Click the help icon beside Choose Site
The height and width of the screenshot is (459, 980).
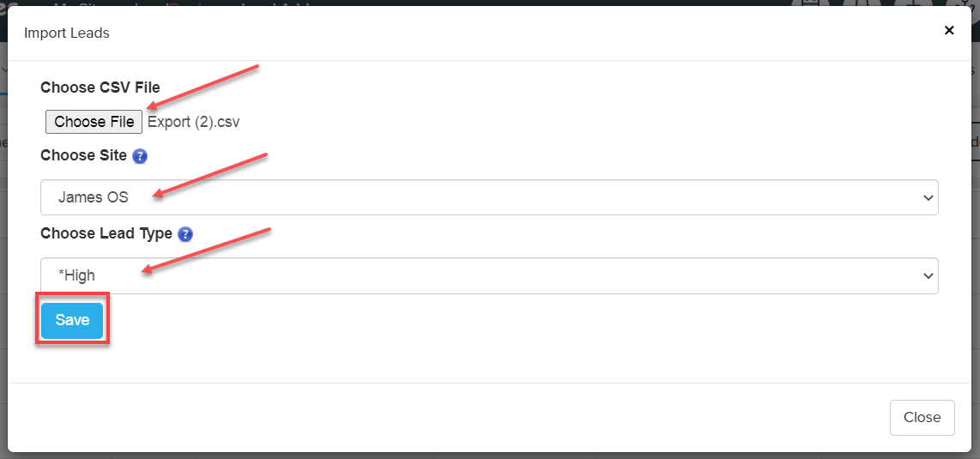click(x=140, y=156)
